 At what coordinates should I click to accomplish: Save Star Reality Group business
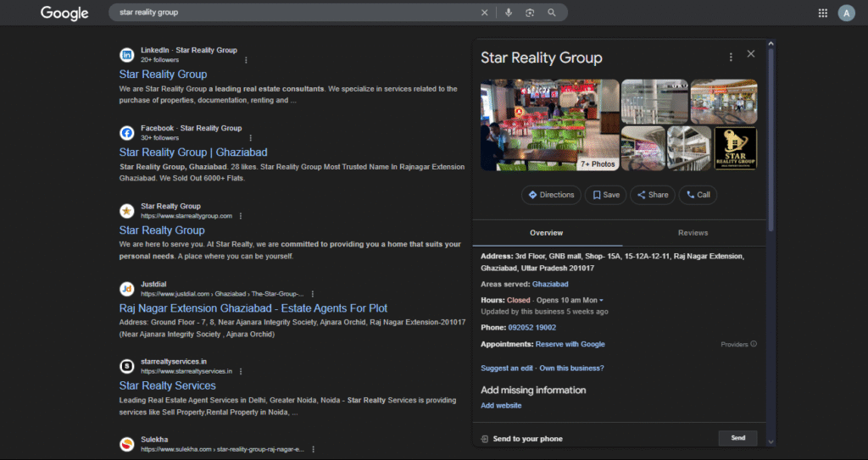tap(606, 195)
